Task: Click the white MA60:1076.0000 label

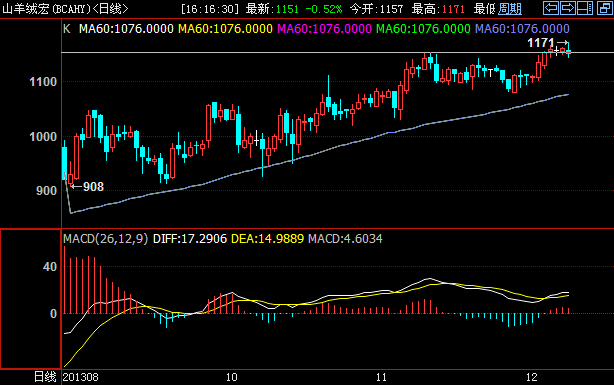Action: tap(126, 29)
